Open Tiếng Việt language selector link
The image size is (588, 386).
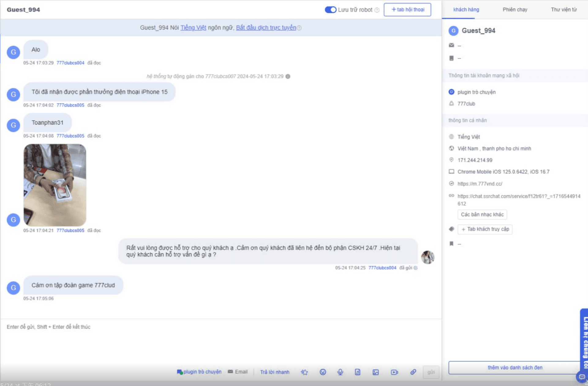(193, 28)
